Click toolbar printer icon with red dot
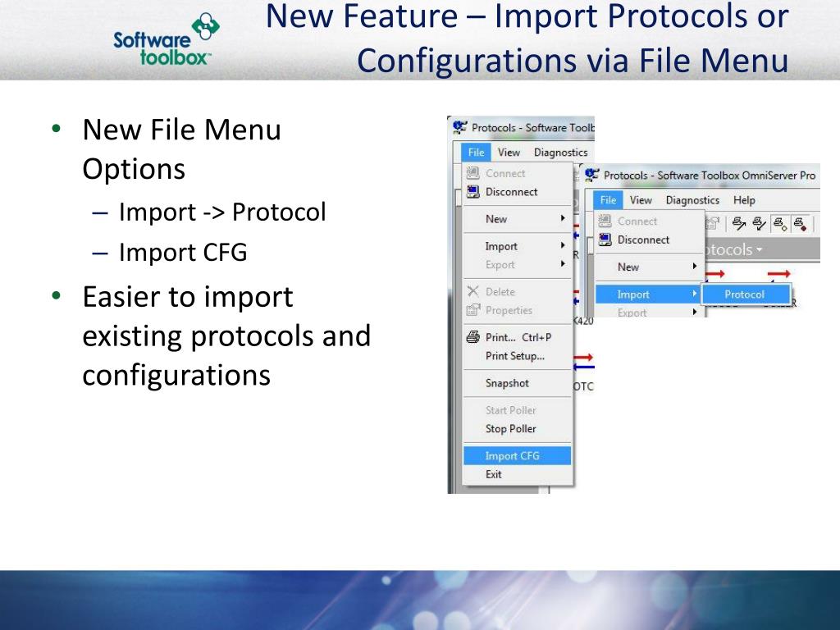This screenshot has width=840, height=630. tap(801, 223)
